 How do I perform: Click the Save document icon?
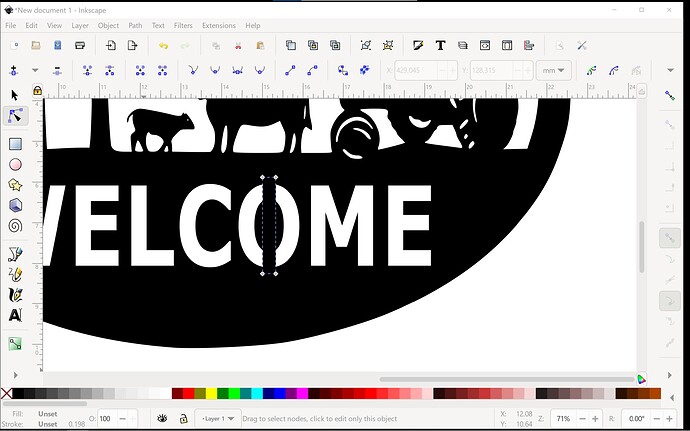click(58, 45)
